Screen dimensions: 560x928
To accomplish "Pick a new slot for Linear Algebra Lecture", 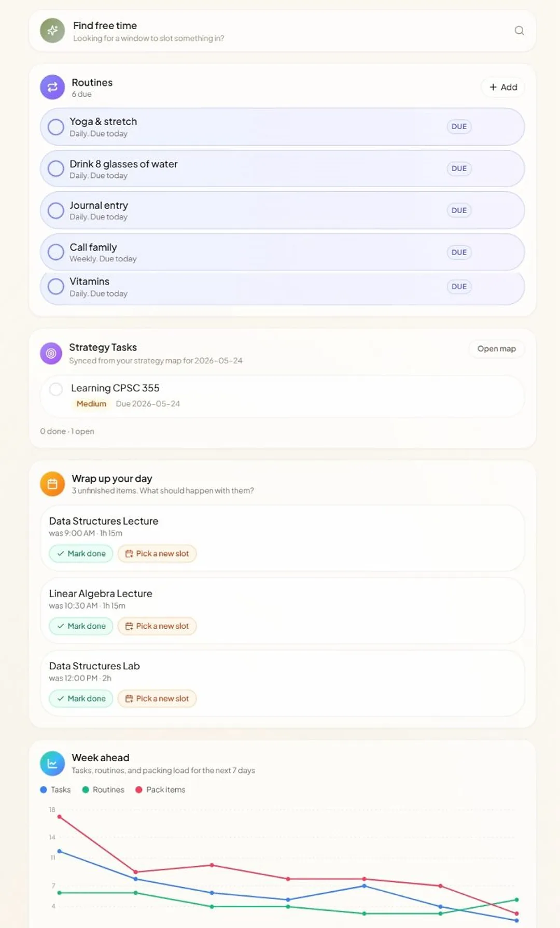I will (157, 626).
